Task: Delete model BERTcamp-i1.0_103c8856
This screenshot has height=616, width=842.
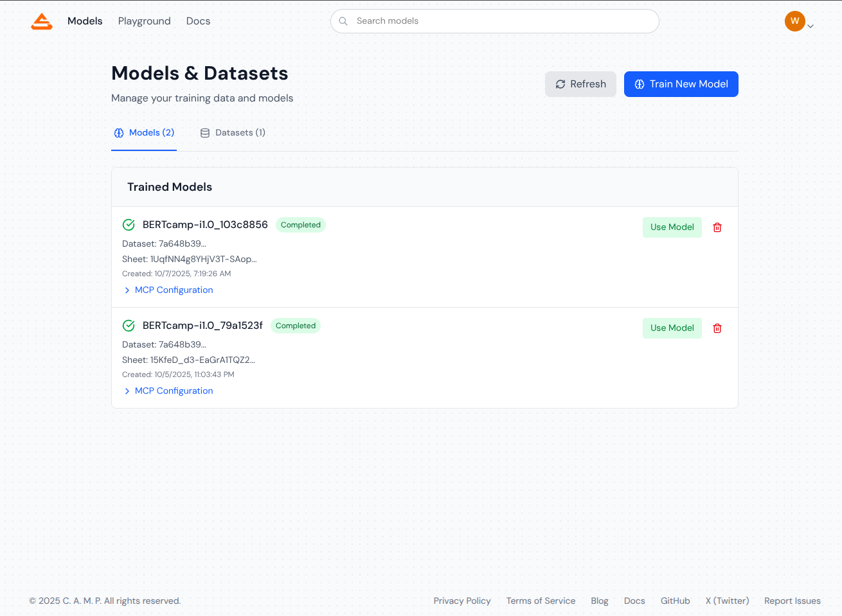Action: coord(717,227)
